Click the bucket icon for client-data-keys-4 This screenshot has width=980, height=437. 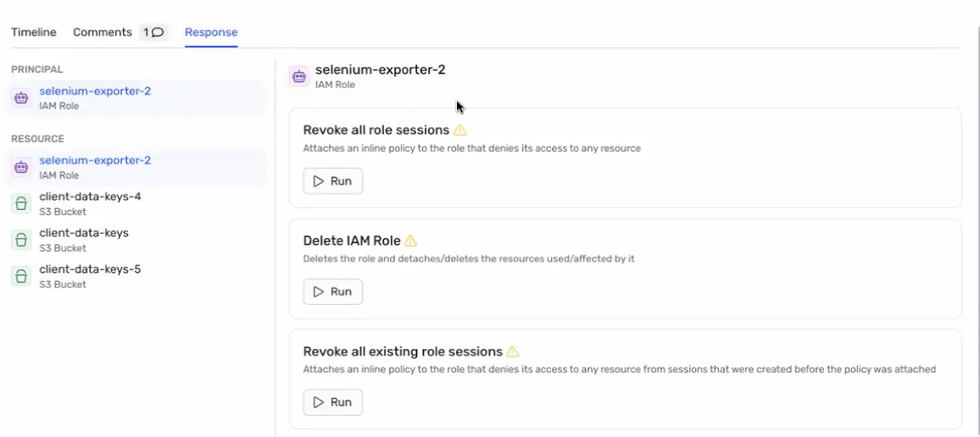(x=21, y=203)
